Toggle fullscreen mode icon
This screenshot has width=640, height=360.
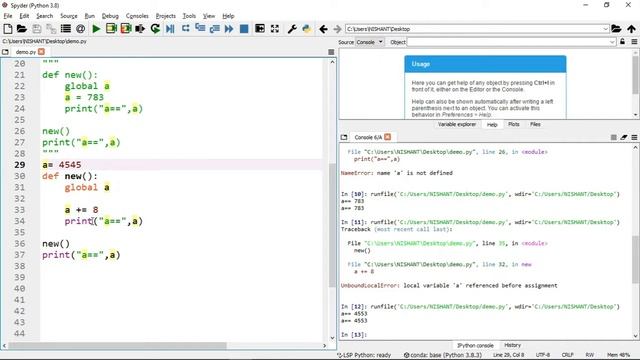pos(275,29)
